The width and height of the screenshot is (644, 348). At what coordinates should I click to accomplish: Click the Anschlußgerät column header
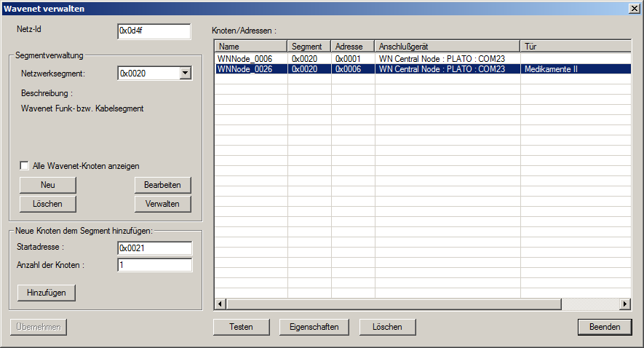(x=447, y=46)
